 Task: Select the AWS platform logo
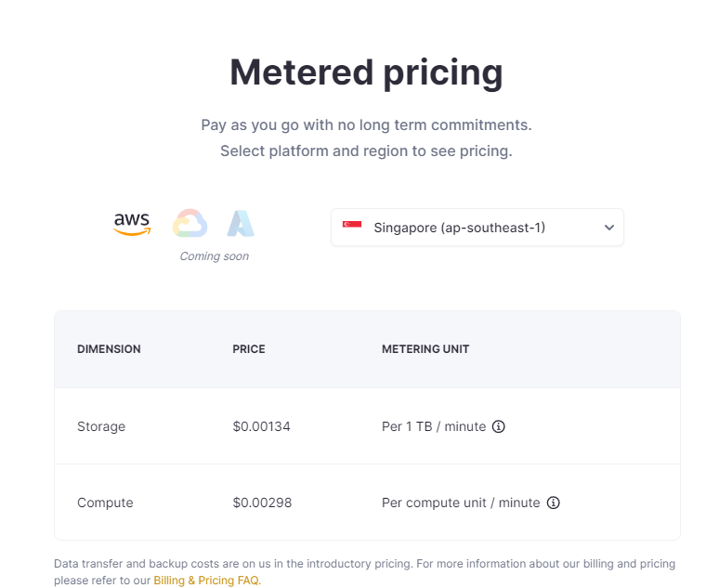[x=132, y=223]
